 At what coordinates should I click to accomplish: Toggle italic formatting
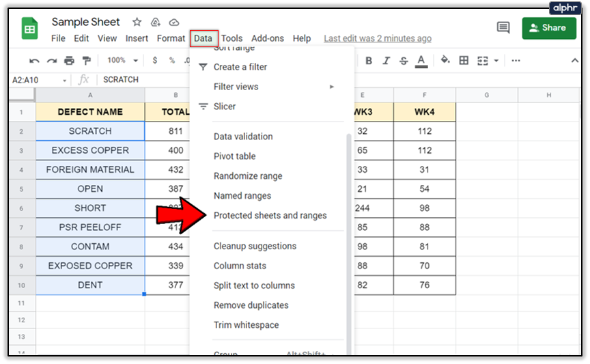click(x=386, y=61)
